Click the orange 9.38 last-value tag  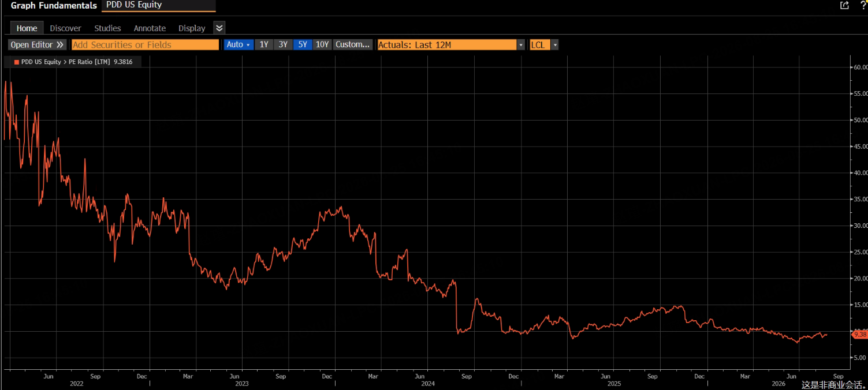[860, 335]
